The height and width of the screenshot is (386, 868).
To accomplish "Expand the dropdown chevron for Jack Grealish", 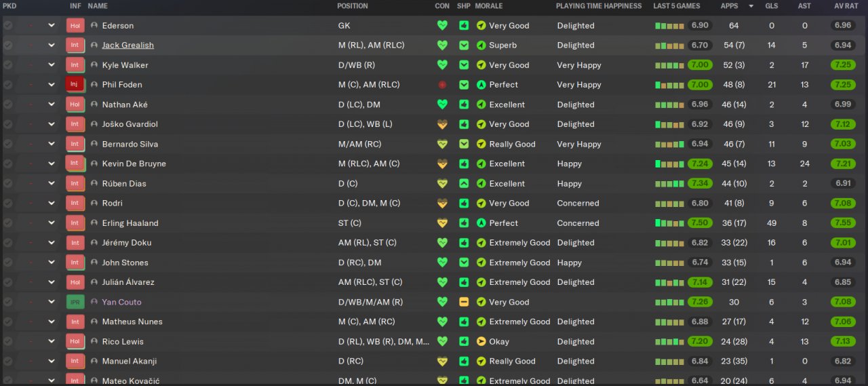I will [52, 45].
